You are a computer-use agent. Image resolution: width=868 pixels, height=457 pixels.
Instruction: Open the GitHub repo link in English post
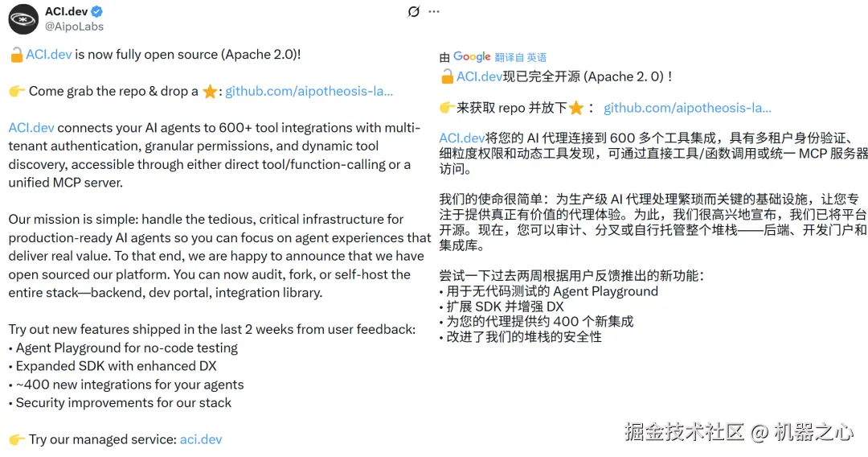pyautogui.click(x=309, y=91)
